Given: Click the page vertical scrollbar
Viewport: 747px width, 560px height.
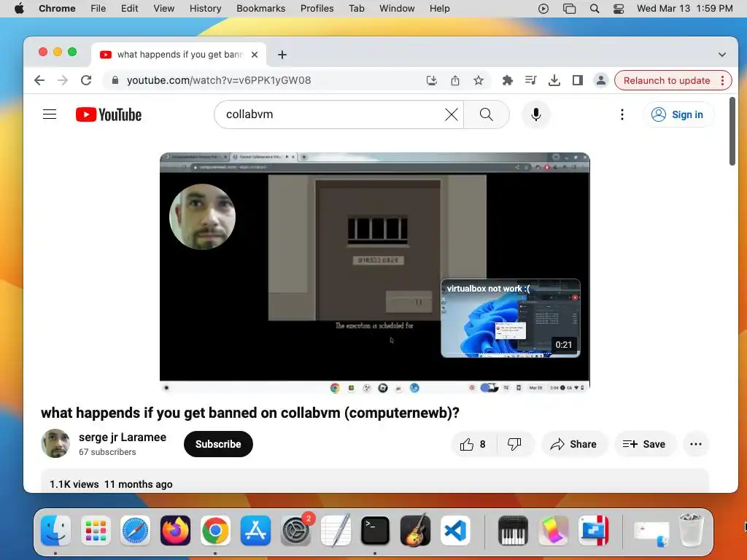Looking at the screenshot, I should click(x=732, y=131).
